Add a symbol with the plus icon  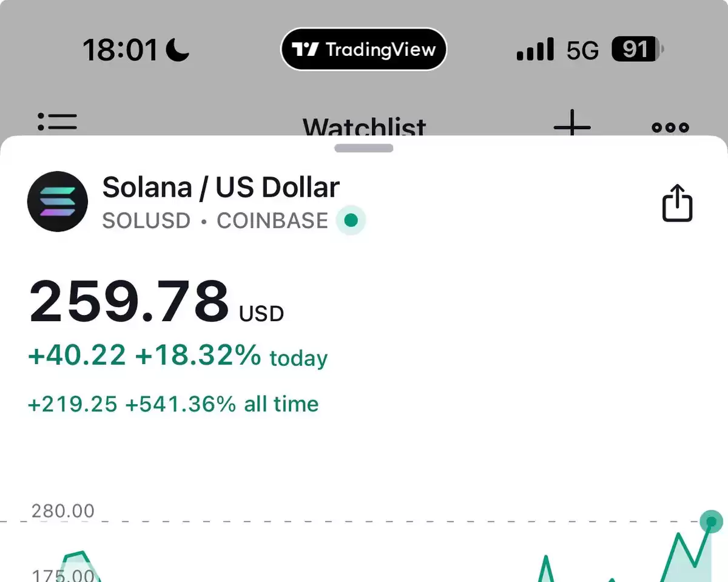click(x=572, y=124)
